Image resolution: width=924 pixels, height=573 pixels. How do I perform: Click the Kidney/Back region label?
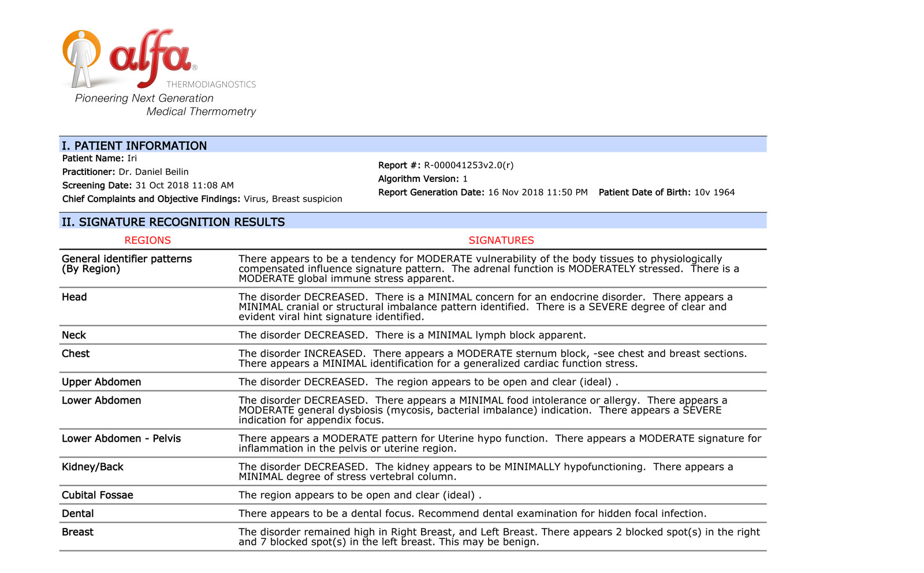click(92, 467)
